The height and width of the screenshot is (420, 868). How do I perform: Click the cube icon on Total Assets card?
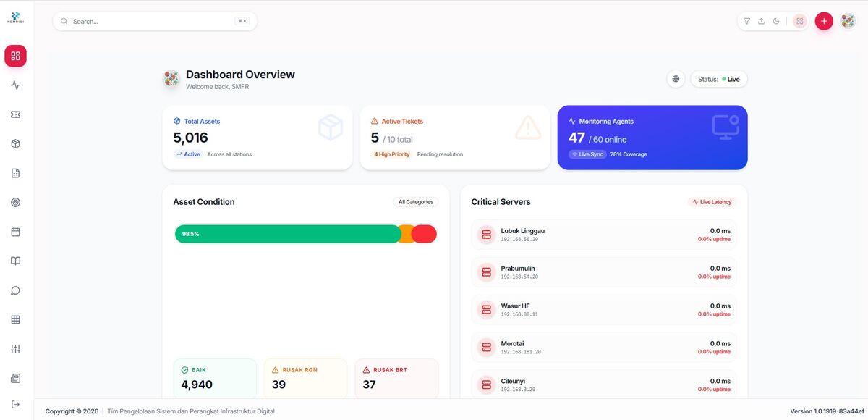tap(331, 127)
